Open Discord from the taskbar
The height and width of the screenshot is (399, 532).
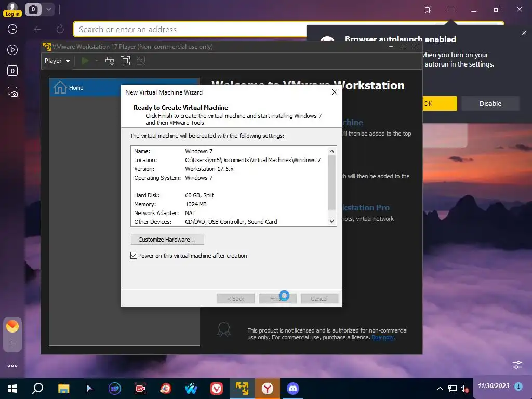point(293,389)
